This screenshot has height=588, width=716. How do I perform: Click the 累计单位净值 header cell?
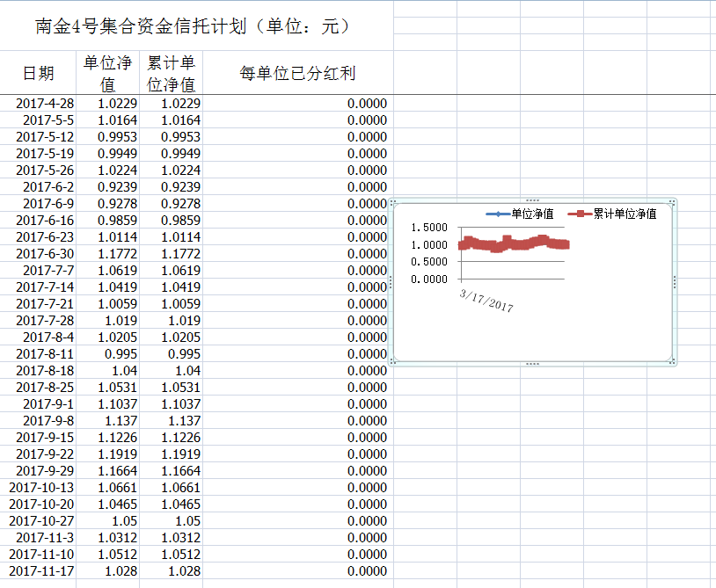coord(171,73)
